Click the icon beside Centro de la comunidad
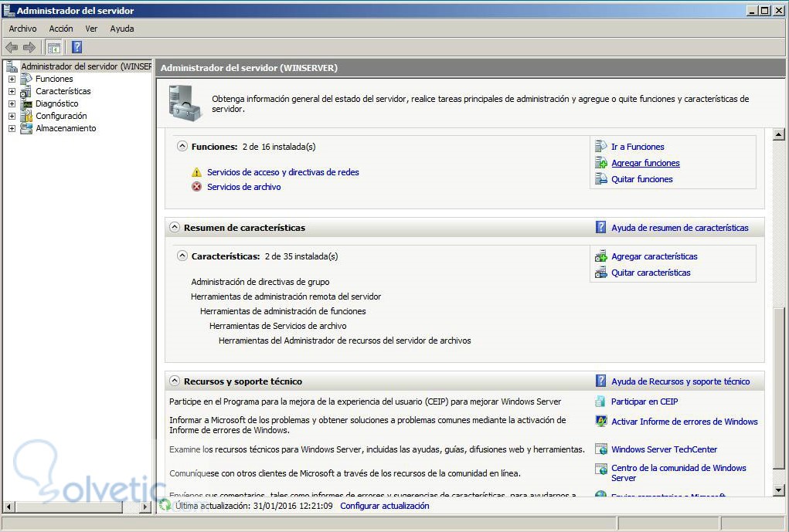Screen dimensions: 789x532 [600, 469]
